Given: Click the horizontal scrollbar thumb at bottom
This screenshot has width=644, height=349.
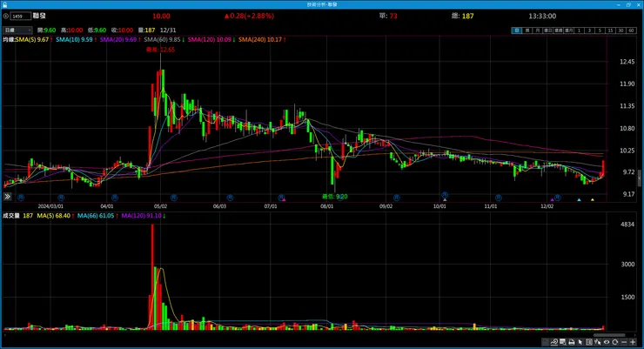Looking at the screenshot, I should point(608,335).
